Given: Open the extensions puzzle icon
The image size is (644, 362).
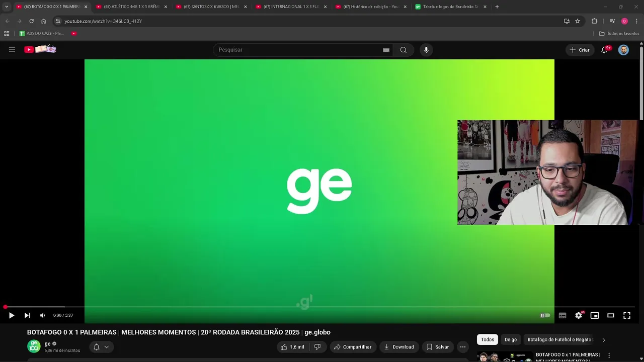Looking at the screenshot, I should tap(595, 21).
